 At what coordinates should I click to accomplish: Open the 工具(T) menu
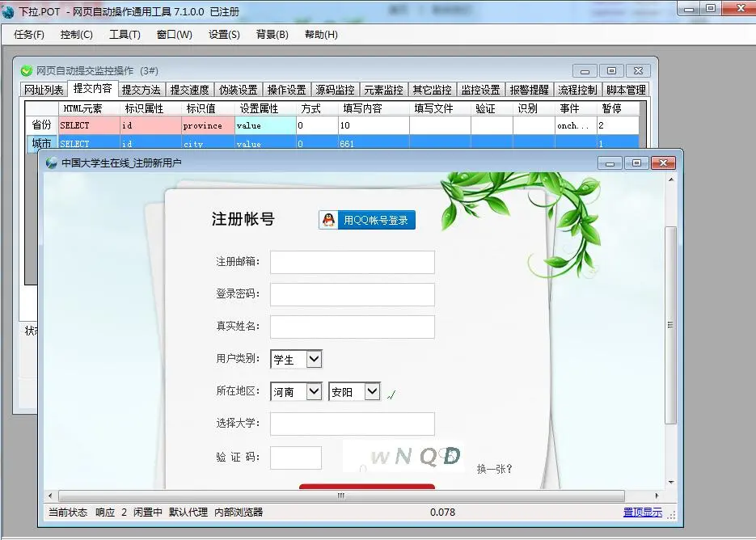pos(125,35)
